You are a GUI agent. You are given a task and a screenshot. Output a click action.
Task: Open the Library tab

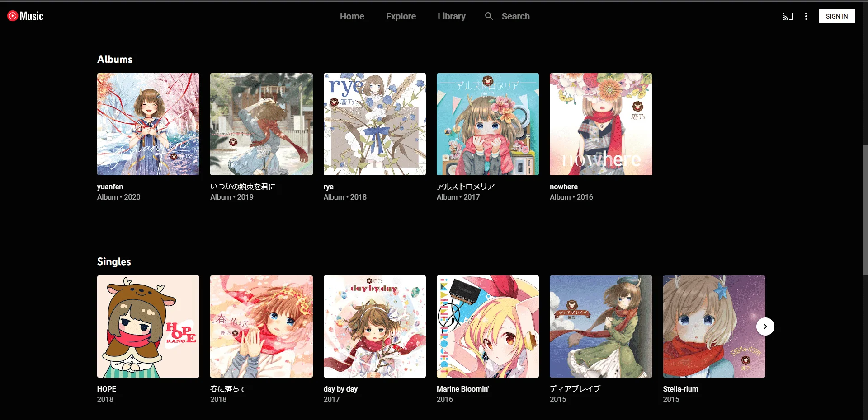pyautogui.click(x=452, y=16)
